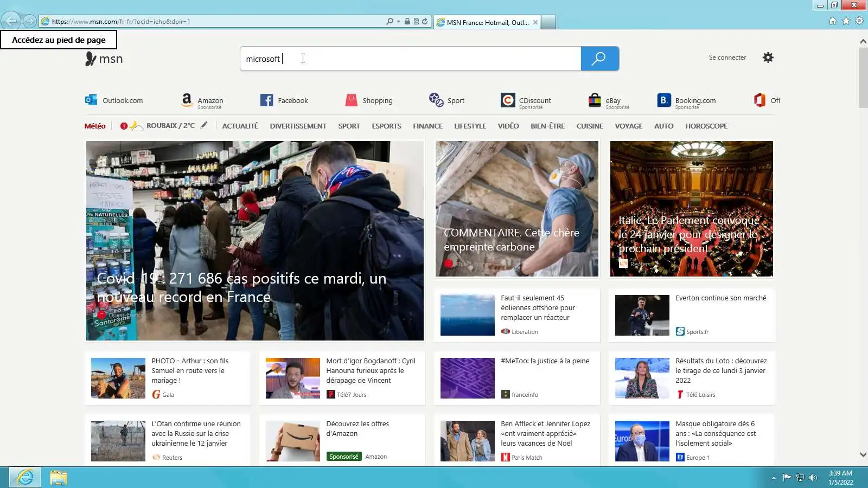Open VOYAGE menu section
This screenshot has height=488, width=868.
point(629,126)
